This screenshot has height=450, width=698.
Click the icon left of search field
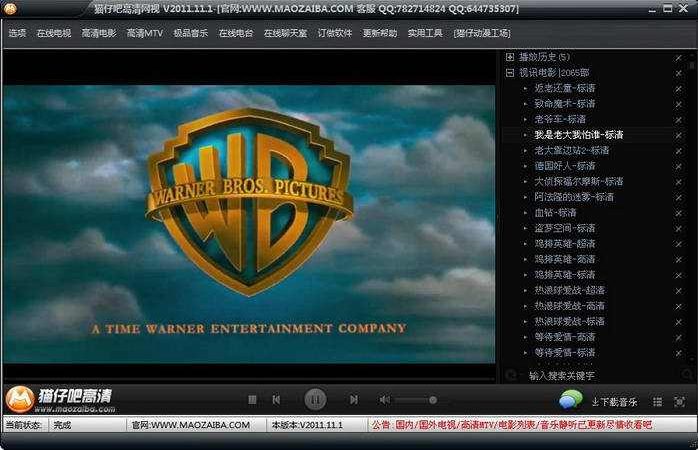pos(511,375)
